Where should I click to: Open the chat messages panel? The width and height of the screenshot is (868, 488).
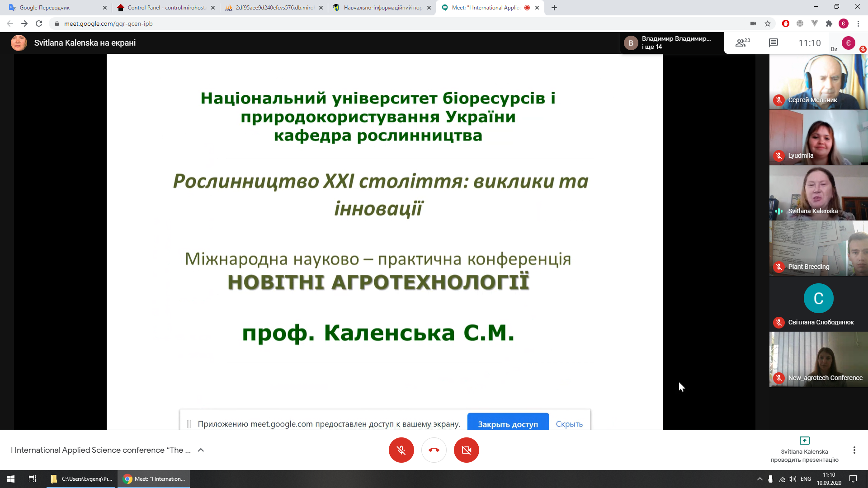click(x=773, y=43)
